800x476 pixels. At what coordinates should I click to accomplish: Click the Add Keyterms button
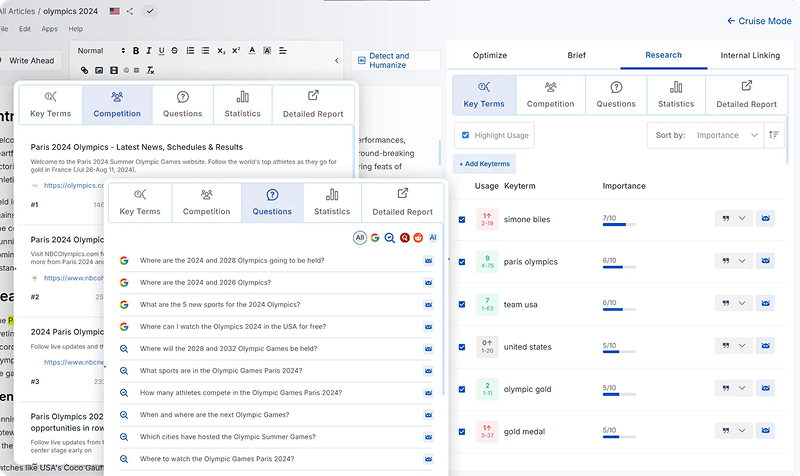(484, 164)
